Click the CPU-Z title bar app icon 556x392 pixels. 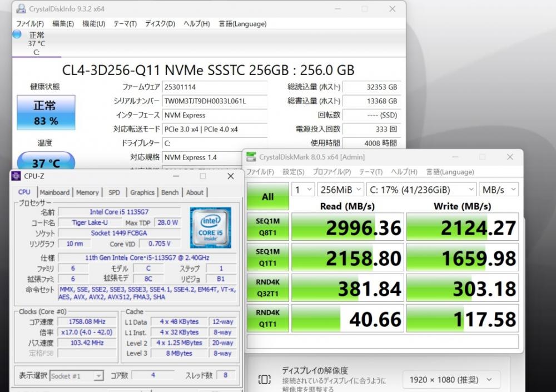click(x=16, y=176)
